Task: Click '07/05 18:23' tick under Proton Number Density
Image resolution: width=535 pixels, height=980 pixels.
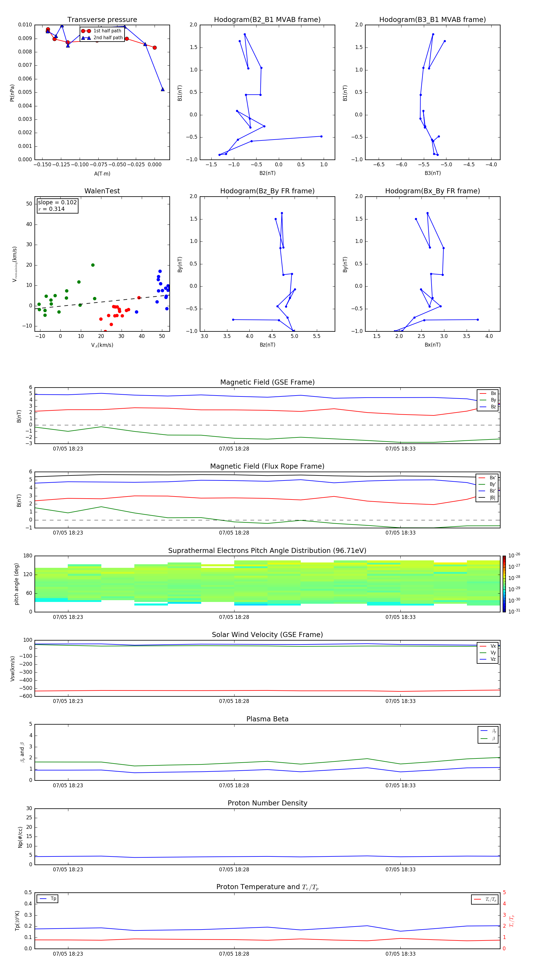Action: click(68, 869)
